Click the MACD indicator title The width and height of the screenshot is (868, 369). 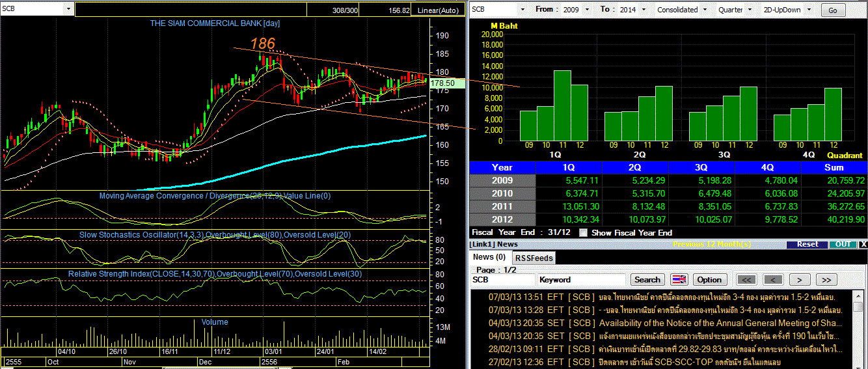(x=215, y=195)
